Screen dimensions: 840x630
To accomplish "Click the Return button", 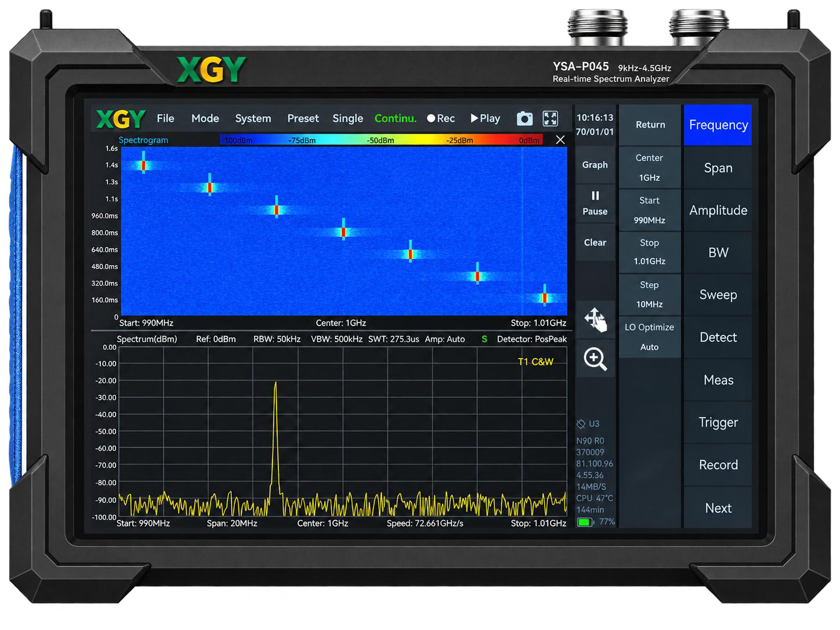I will [650, 125].
